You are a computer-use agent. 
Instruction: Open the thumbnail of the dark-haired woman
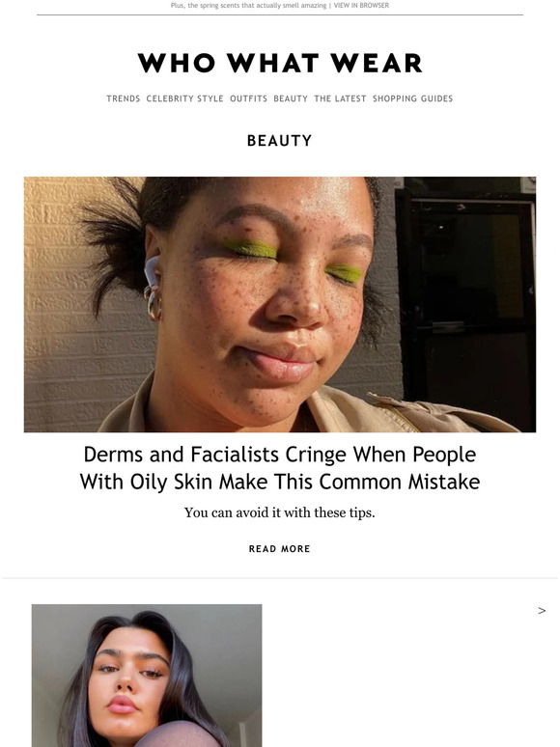147,676
